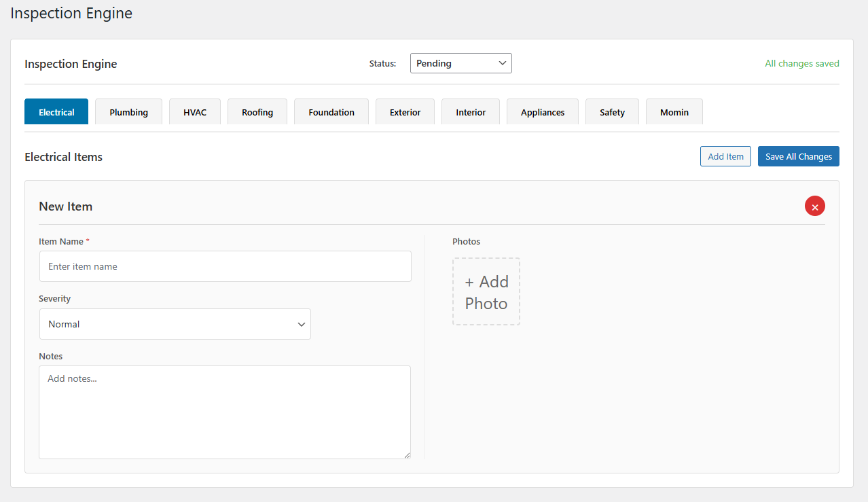This screenshot has width=868, height=502.
Task: Grab the Notes textarea resize handle
Action: click(407, 455)
